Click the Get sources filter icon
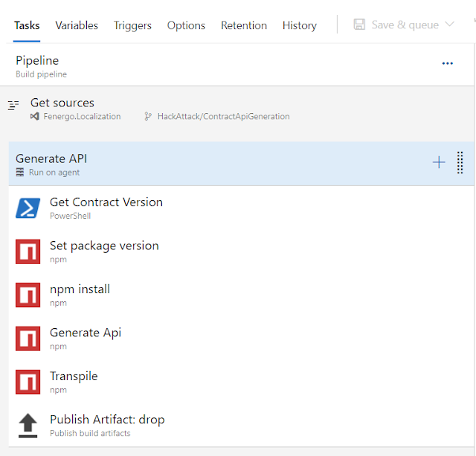The height and width of the screenshot is (456, 476). tap(13, 106)
